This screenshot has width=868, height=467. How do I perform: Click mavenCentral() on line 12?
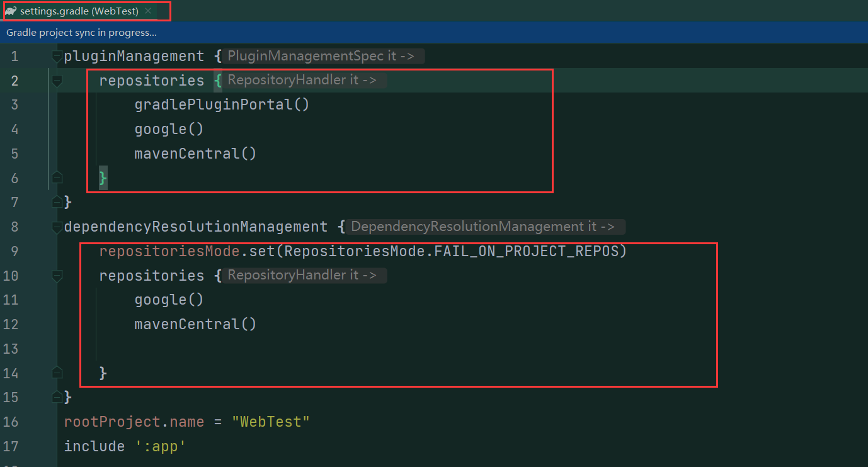tap(195, 325)
